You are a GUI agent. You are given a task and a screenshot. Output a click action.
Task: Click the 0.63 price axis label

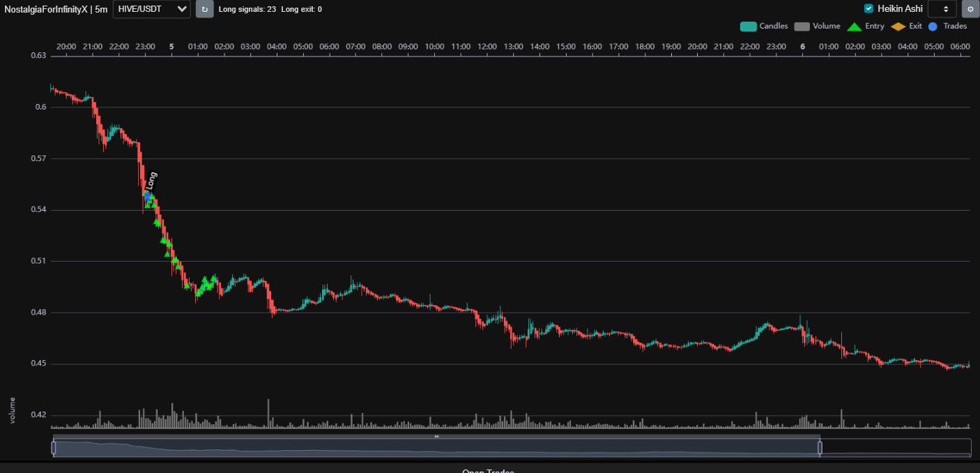[x=38, y=56]
